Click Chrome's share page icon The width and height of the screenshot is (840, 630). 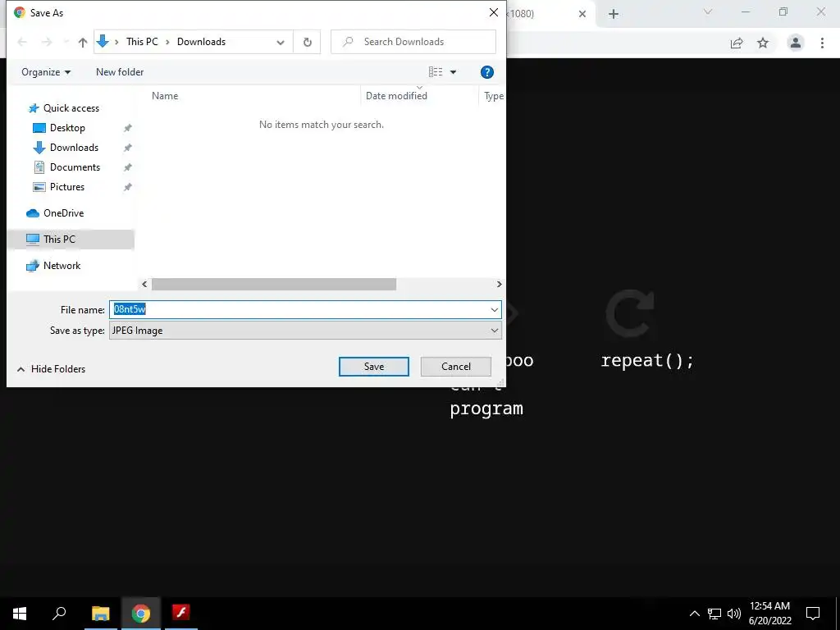coord(737,43)
